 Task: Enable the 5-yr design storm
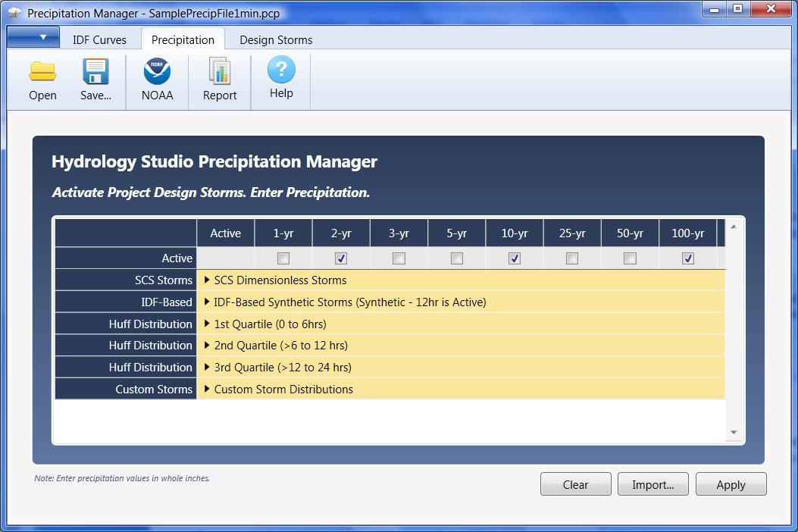tap(456, 258)
